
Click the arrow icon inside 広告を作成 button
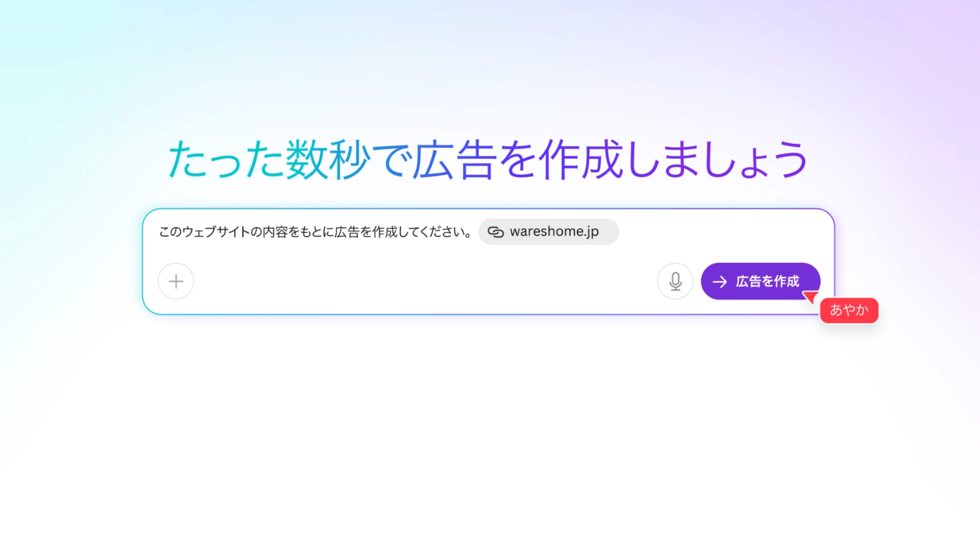coord(720,282)
